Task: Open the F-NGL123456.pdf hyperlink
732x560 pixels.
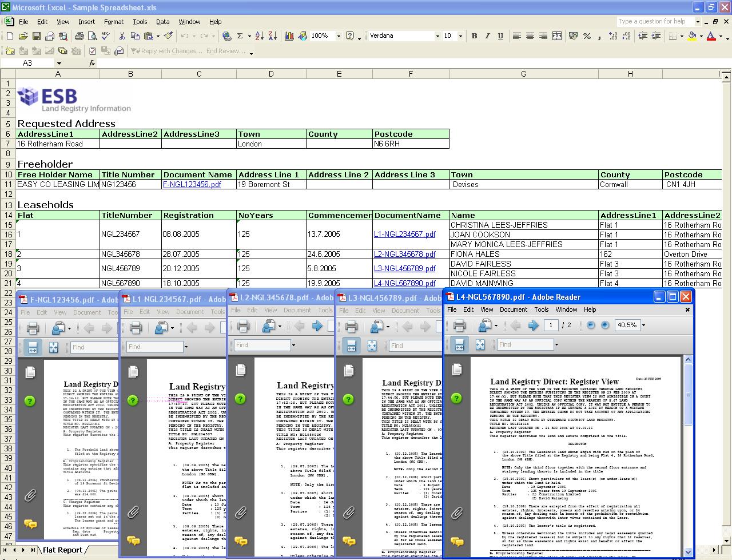Action: (x=192, y=185)
